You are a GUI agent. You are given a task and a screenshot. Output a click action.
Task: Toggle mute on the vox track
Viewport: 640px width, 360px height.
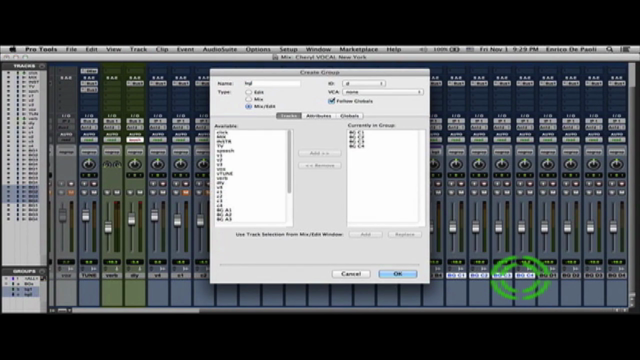click(x=71, y=192)
